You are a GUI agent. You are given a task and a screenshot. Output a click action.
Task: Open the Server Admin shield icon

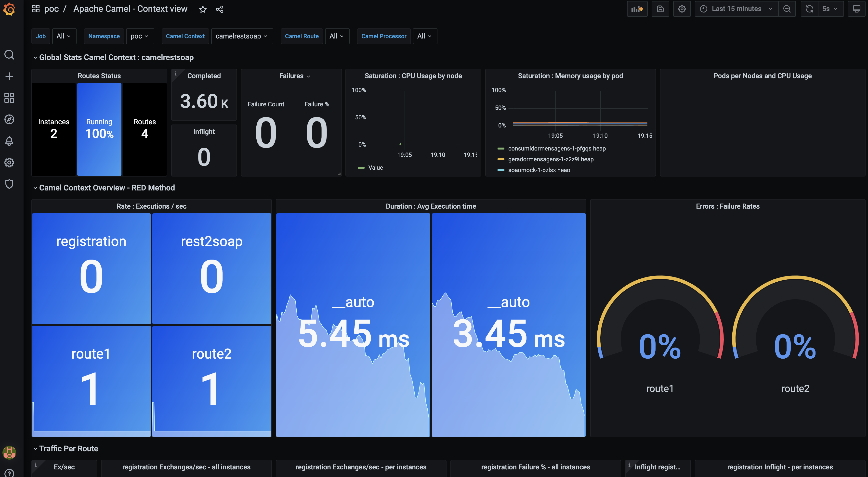pyautogui.click(x=9, y=184)
